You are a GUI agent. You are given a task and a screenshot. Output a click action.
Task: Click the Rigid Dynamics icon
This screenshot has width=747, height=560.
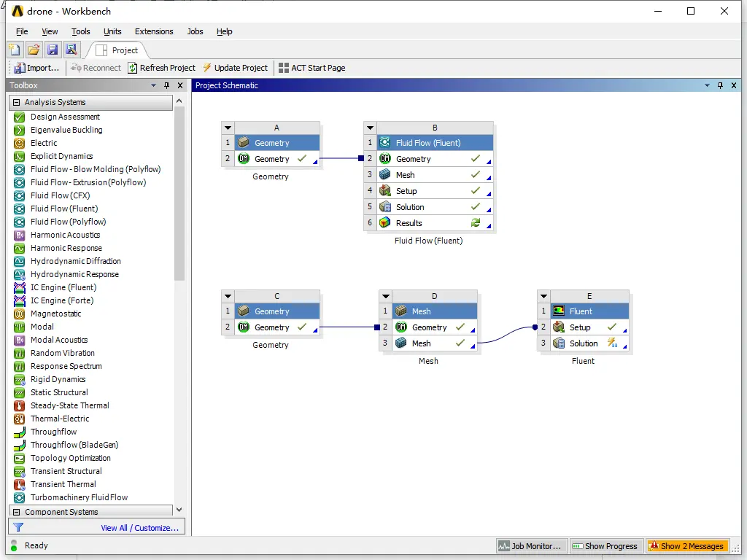19,379
